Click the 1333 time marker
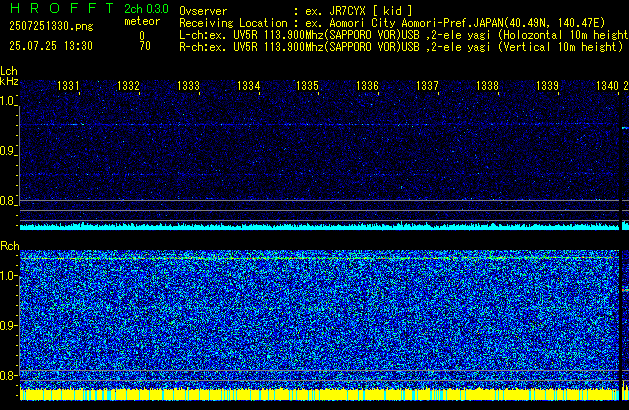The image size is (629, 410). point(188,86)
